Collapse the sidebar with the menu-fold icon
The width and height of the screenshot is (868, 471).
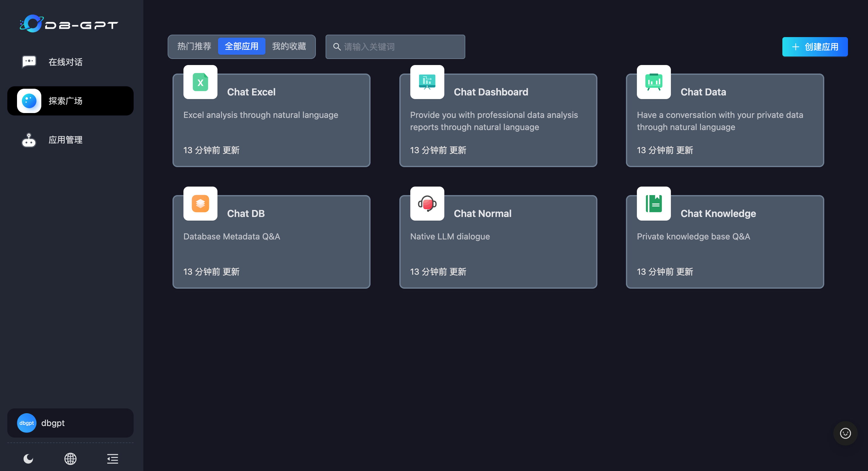(x=113, y=459)
